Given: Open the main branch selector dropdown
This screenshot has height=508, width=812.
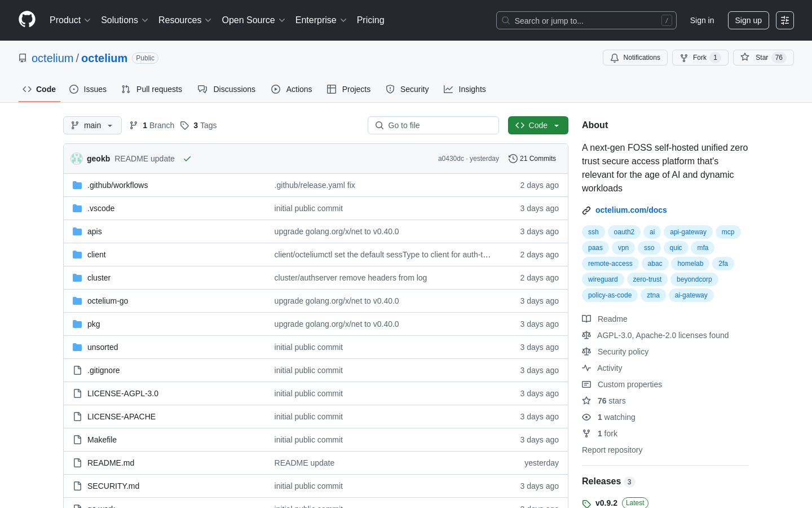Looking at the screenshot, I should coord(92,125).
